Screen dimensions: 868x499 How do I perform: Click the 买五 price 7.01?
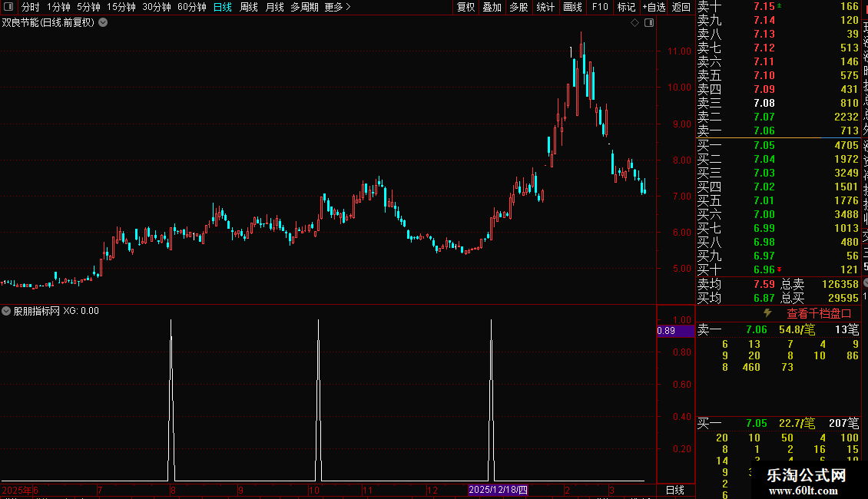point(764,201)
